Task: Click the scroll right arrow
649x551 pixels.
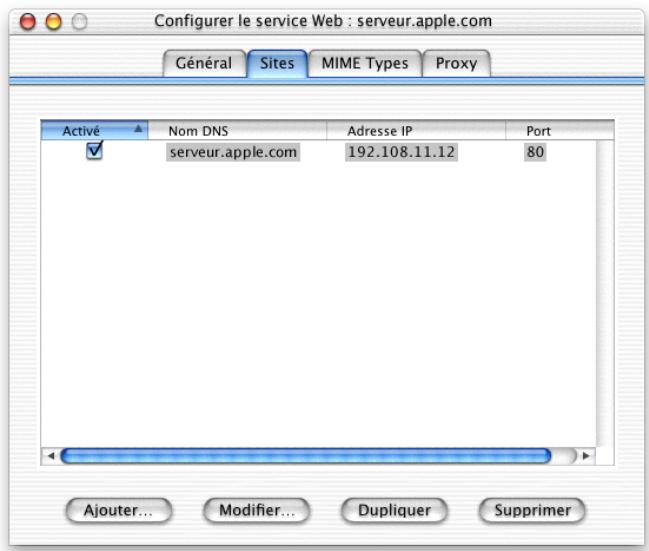Action: (x=586, y=456)
